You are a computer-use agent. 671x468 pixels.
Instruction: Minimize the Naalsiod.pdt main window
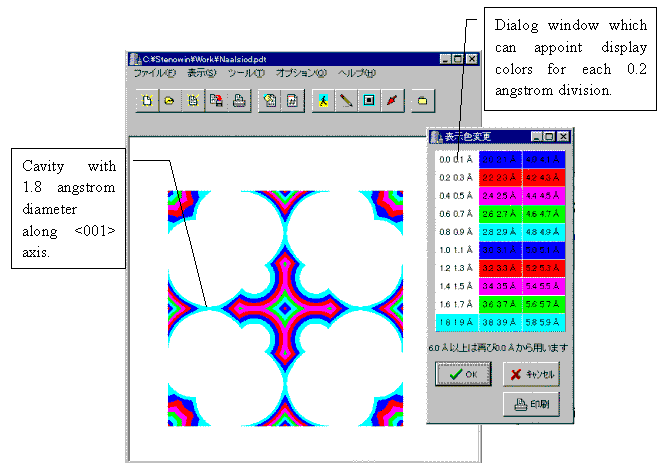[x=445, y=59]
